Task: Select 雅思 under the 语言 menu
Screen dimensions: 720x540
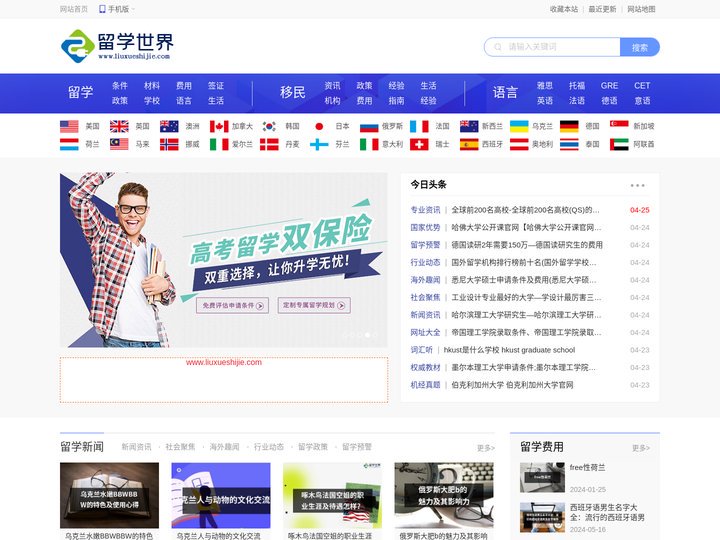Action: [545, 86]
